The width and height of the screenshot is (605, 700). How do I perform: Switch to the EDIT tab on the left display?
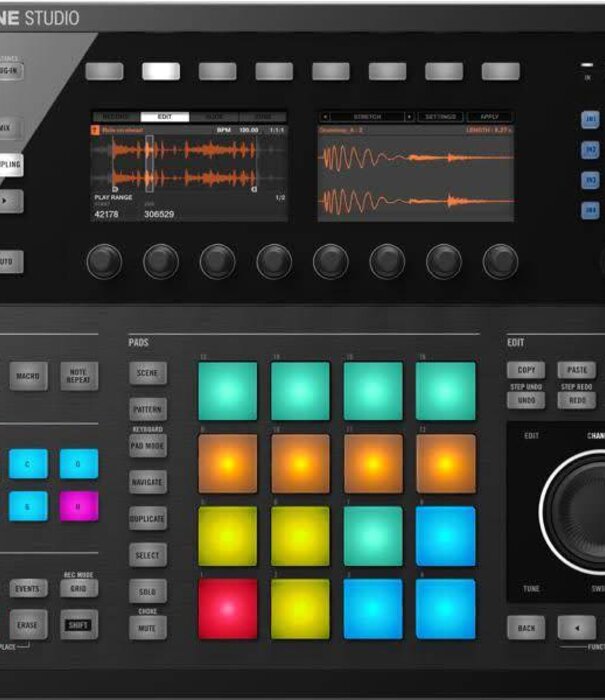coord(165,117)
